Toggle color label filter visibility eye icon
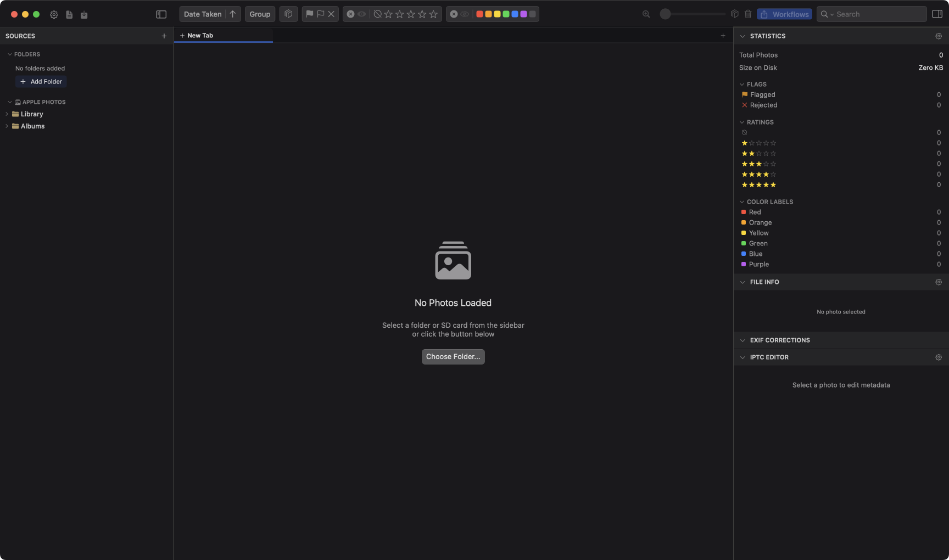 click(465, 14)
